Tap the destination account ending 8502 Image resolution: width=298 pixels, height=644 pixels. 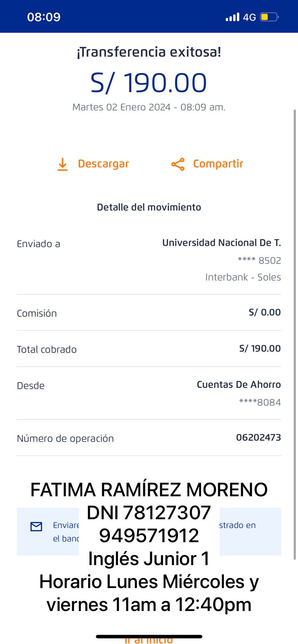point(259,260)
